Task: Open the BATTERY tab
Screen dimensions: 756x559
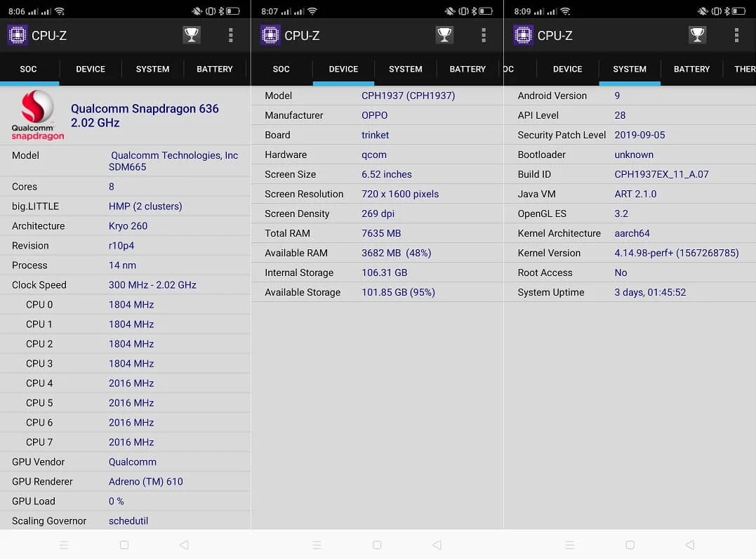Action: [215, 69]
